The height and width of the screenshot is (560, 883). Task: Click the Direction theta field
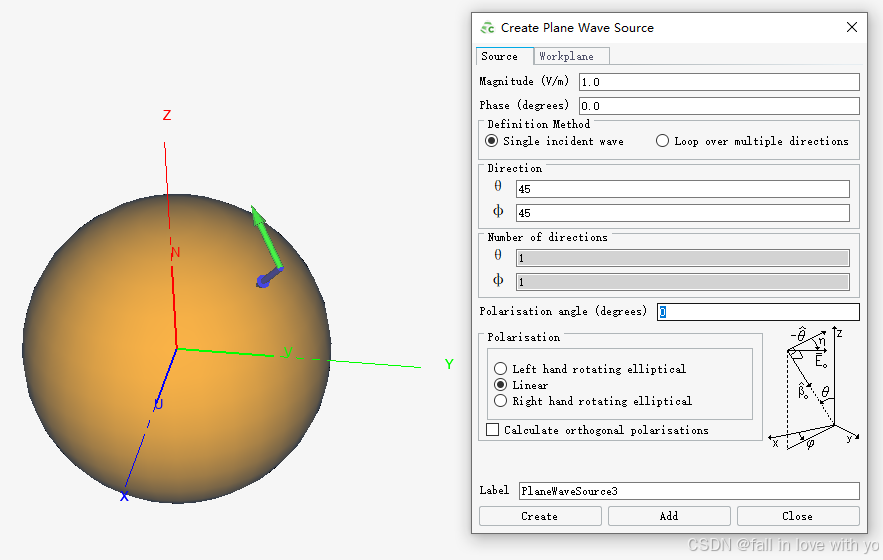683,189
